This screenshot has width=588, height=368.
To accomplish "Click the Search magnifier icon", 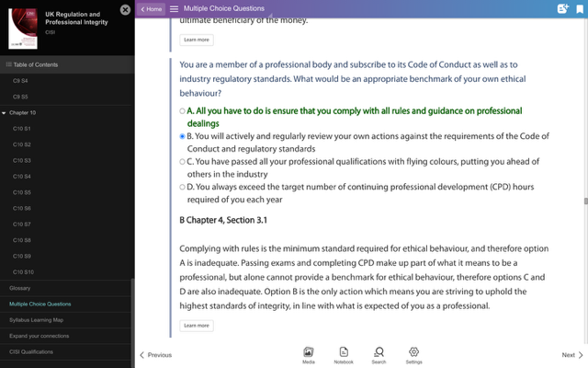I will tap(379, 353).
